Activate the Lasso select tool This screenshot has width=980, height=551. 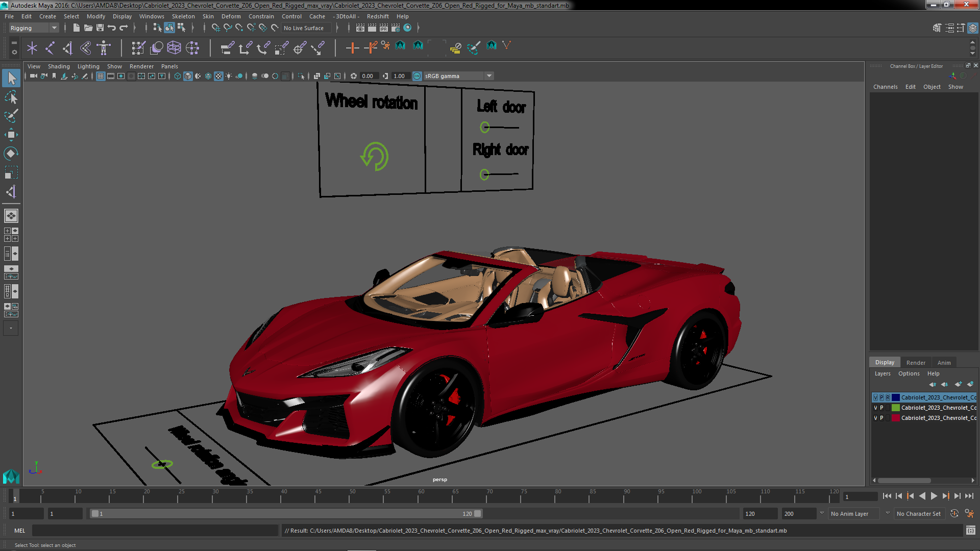pos(11,97)
